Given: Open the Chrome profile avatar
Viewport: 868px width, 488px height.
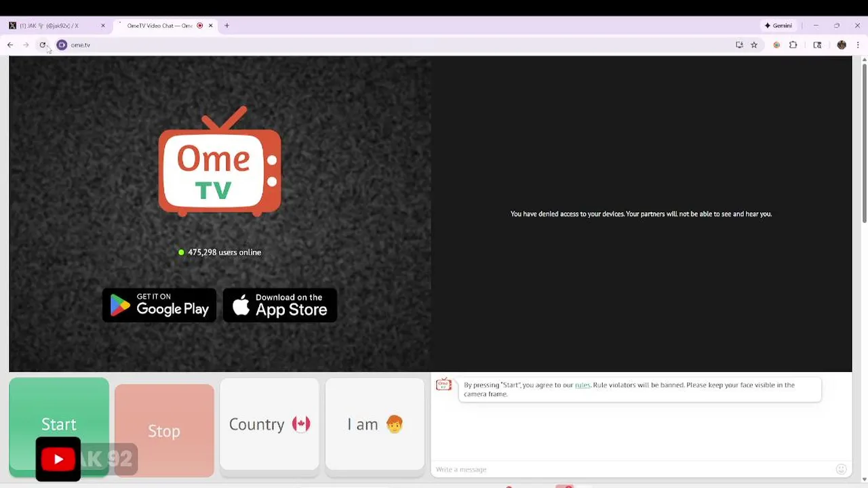Looking at the screenshot, I should pyautogui.click(x=842, y=45).
